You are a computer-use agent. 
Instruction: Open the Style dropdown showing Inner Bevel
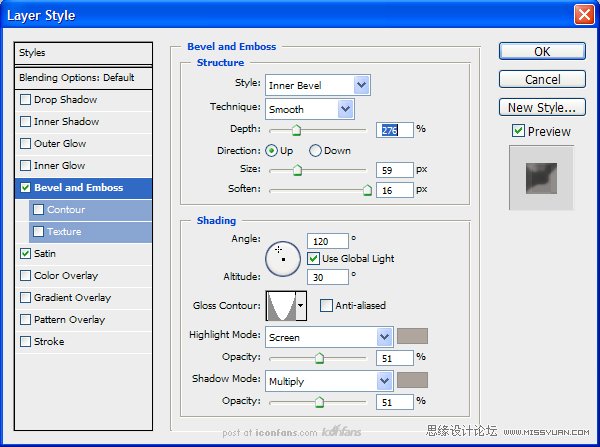318,85
